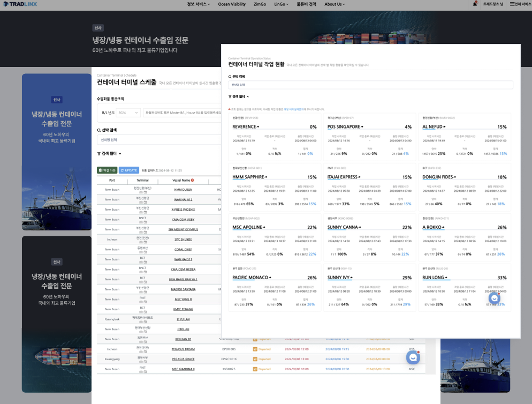Click the blue UPDATE button
Image resolution: width=532 pixels, height=404 pixels.
pos(129,170)
